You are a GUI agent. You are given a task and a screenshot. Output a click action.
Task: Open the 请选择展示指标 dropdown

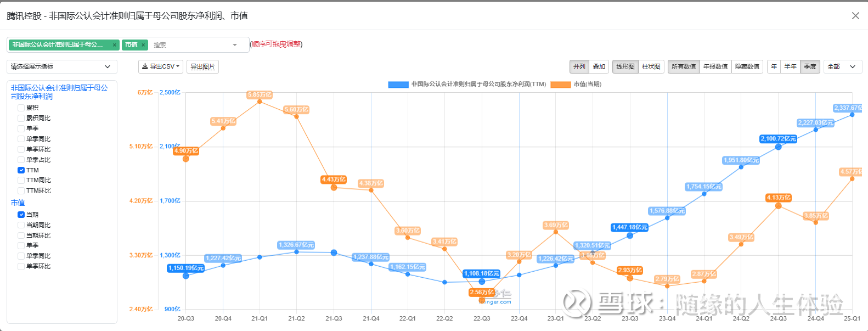point(62,66)
